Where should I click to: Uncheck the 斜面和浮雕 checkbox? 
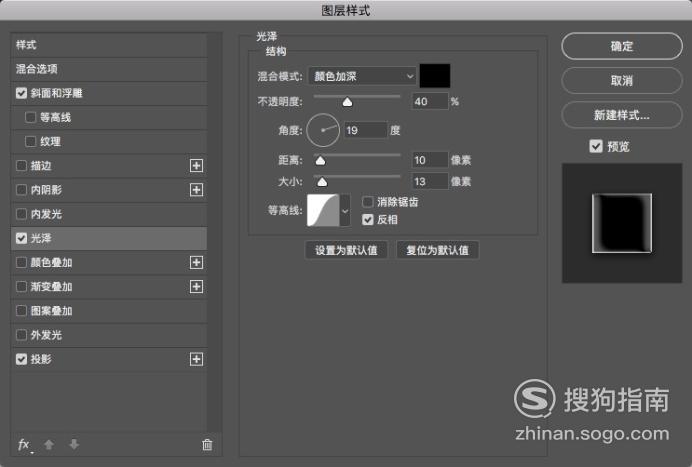click(21, 93)
